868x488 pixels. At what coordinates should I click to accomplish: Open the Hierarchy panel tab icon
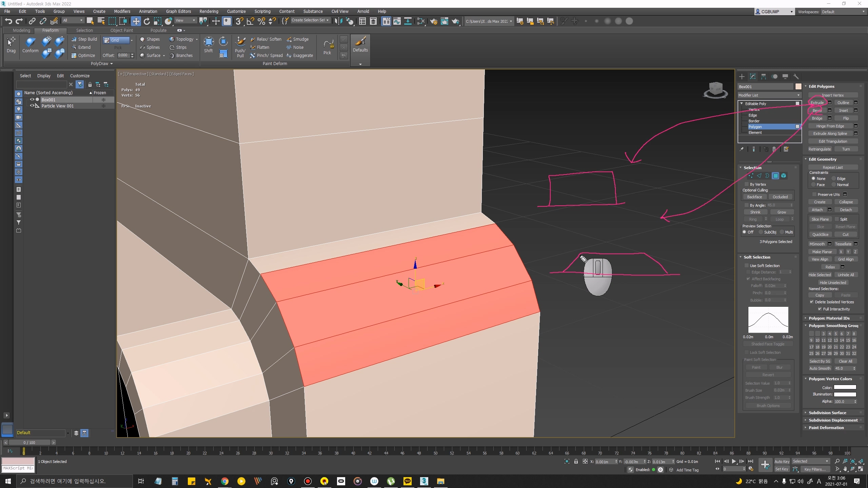click(764, 77)
